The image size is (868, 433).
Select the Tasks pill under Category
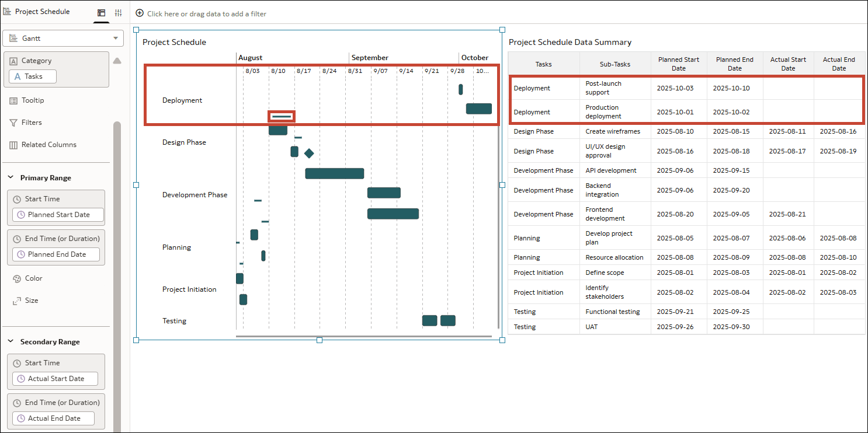[x=32, y=76]
